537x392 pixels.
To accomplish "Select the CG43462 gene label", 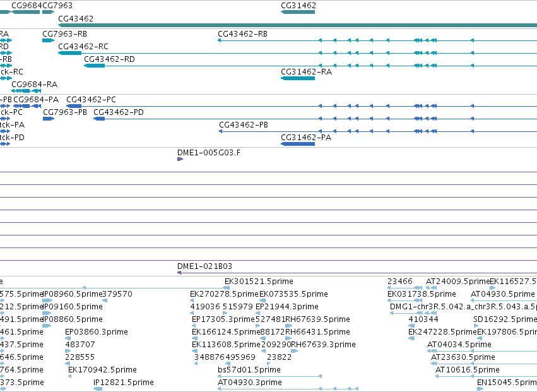I will 76,18.
